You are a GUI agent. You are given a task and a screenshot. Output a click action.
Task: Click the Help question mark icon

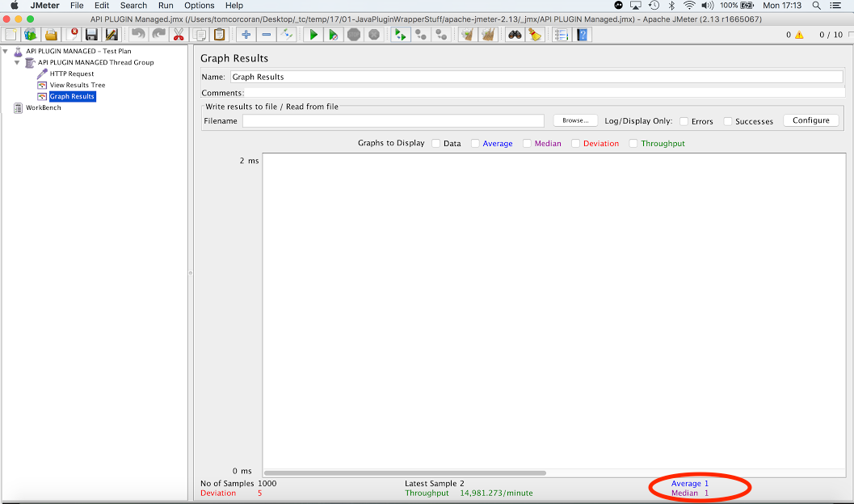pyautogui.click(x=582, y=35)
